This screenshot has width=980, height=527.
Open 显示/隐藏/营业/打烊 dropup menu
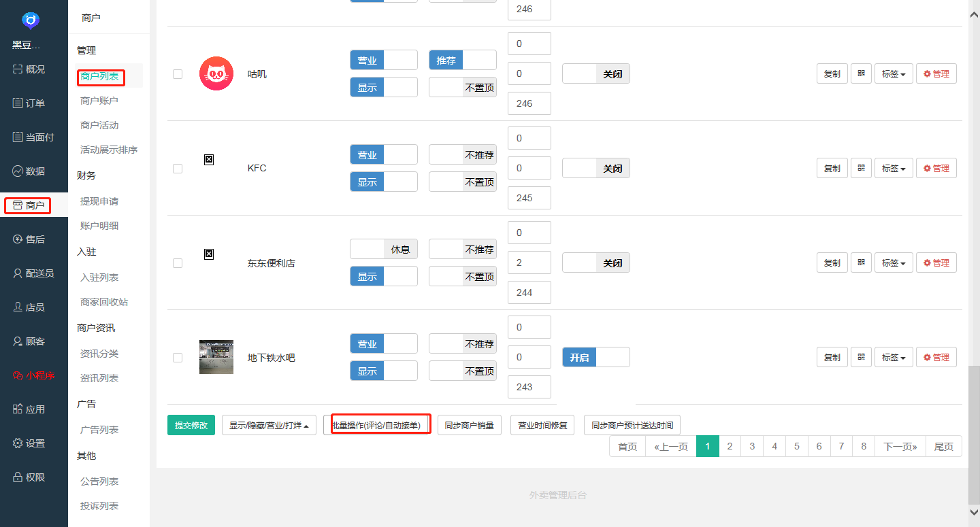point(269,425)
